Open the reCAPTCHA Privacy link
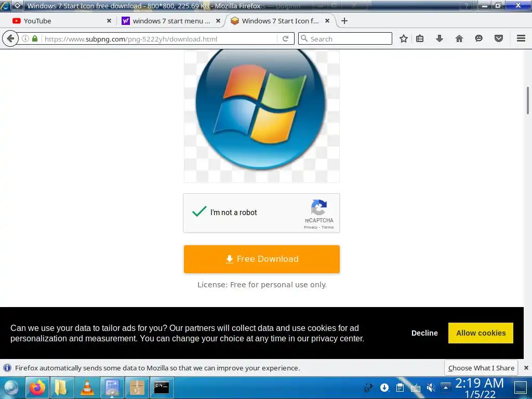 point(311,228)
